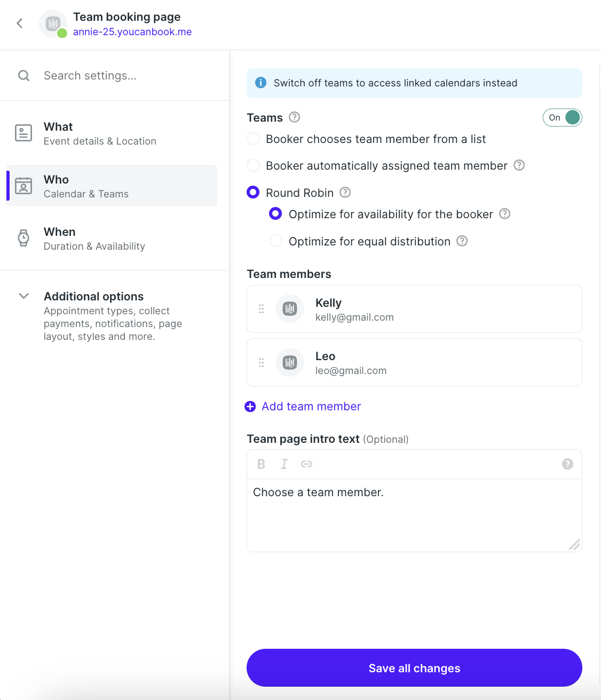Open What Event details & Location
This screenshot has height=700, width=601.
pyautogui.click(x=112, y=133)
